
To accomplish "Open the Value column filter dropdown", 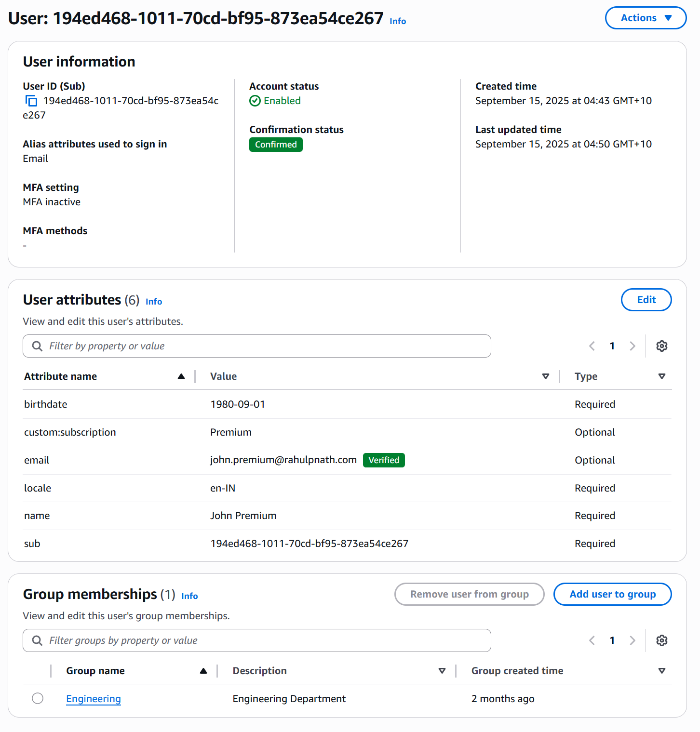I will point(545,376).
